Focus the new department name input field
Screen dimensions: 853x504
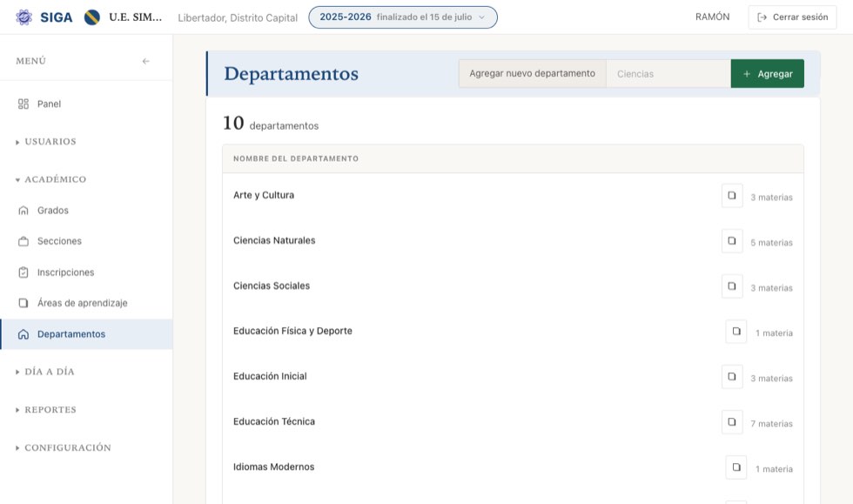click(668, 74)
